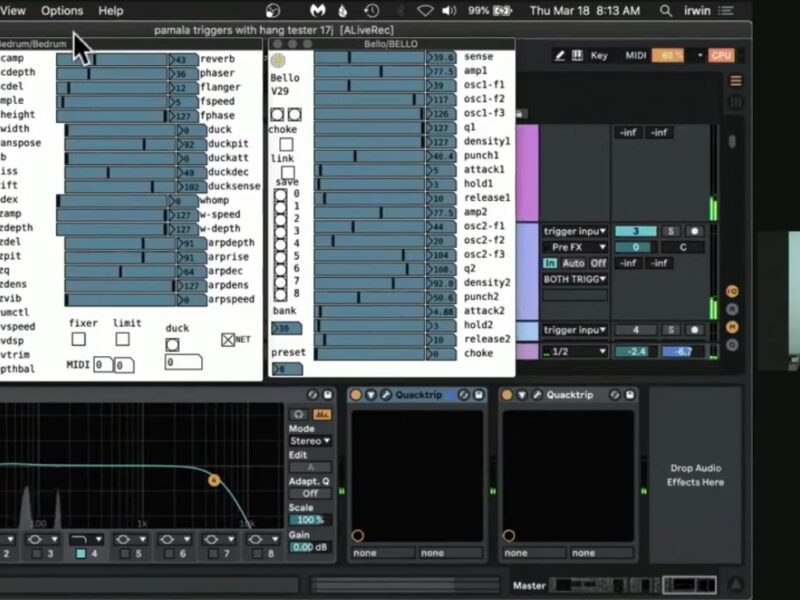The image size is (800, 600).
Task: Uncheck the NET checkbox
Action: coord(228,340)
